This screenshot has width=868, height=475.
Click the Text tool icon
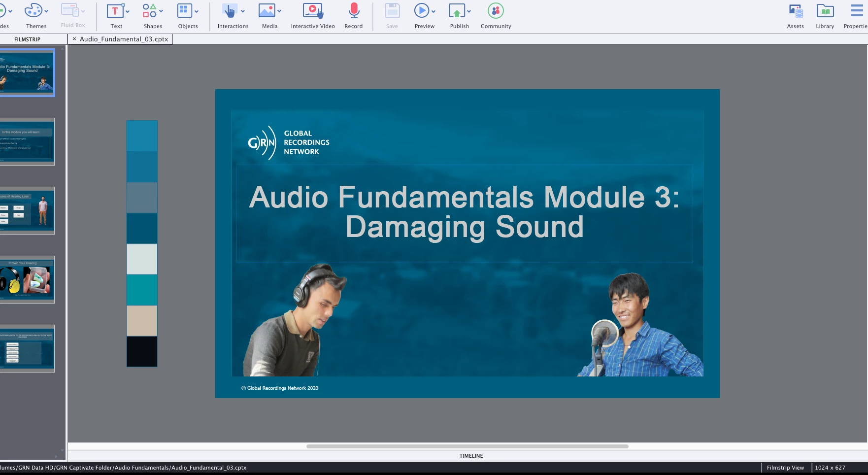coord(115,11)
